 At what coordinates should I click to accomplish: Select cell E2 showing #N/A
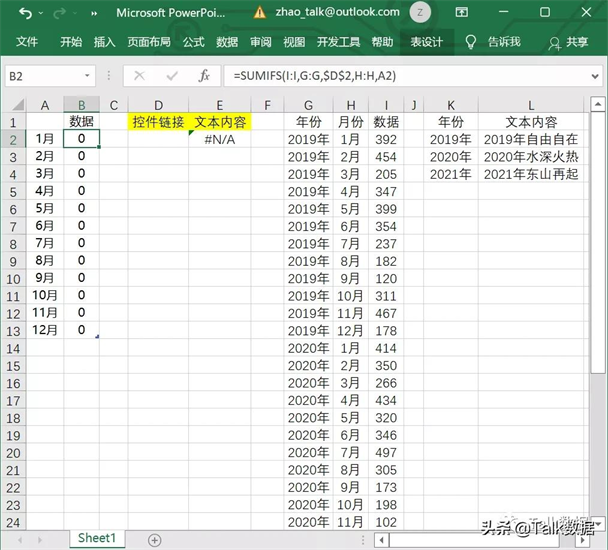tap(219, 139)
